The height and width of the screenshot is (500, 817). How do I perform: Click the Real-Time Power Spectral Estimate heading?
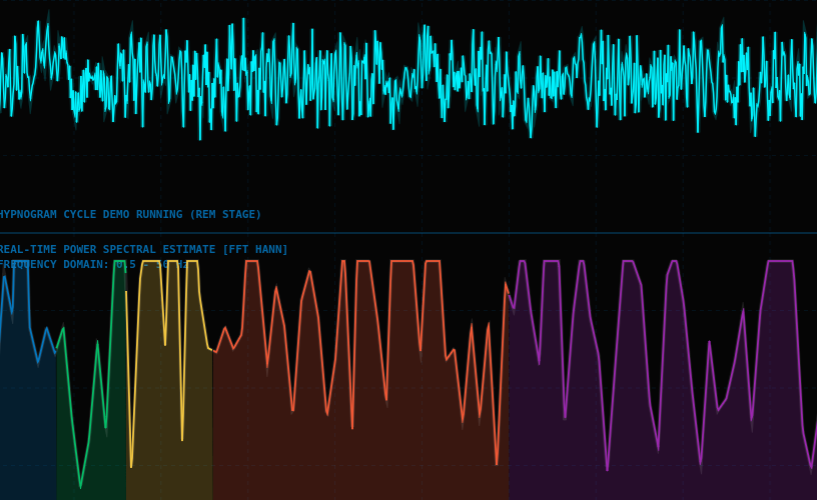(x=143, y=249)
